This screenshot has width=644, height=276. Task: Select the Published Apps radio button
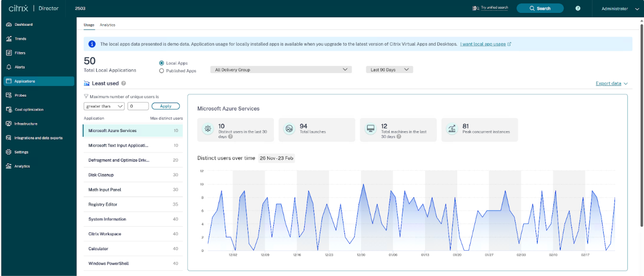pyautogui.click(x=162, y=71)
